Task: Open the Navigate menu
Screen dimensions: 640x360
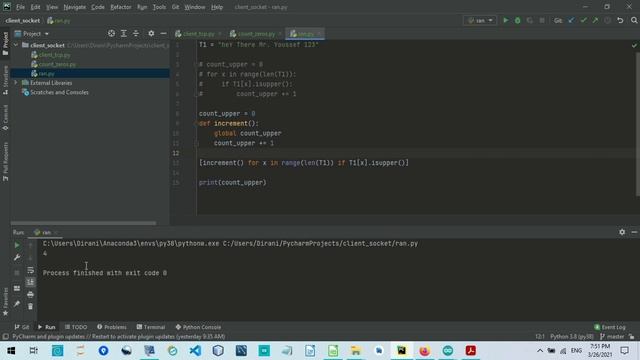Action: point(75,7)
